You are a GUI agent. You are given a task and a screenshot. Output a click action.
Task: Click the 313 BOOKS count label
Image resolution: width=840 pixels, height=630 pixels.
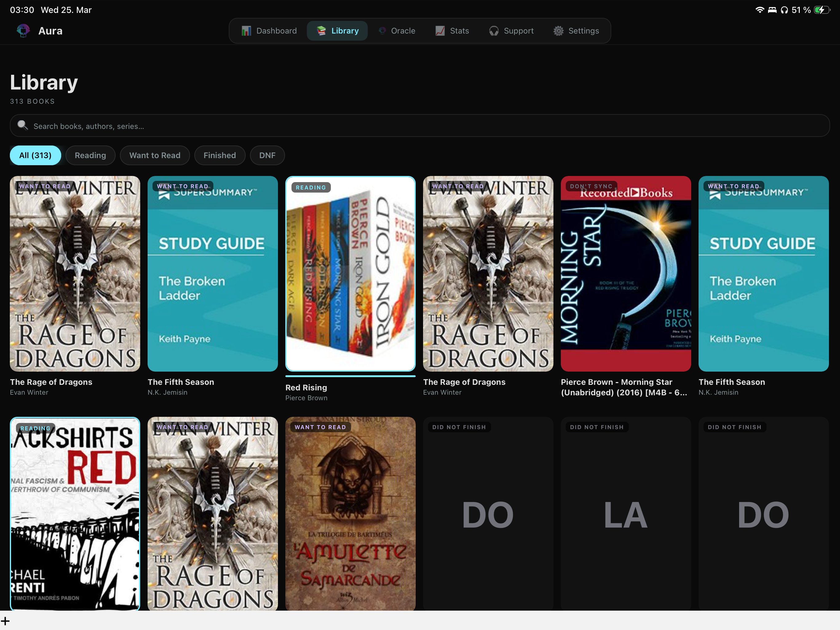click(32, 102)
